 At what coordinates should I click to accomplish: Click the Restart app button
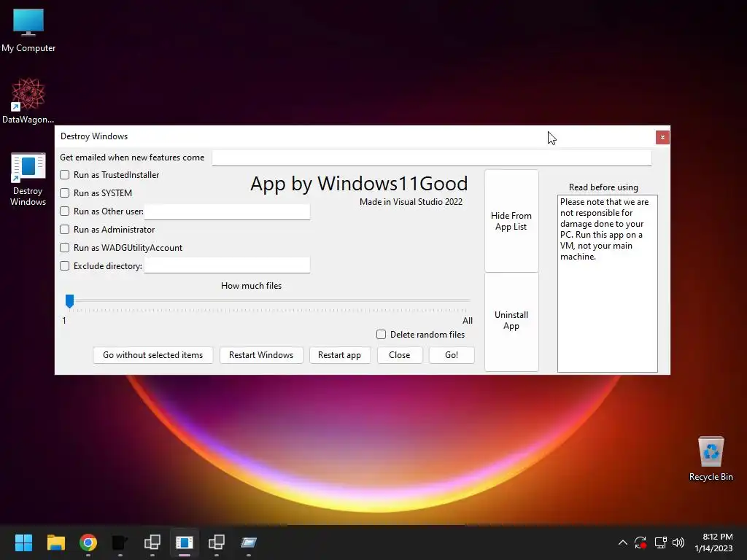(x=340, y=355)
